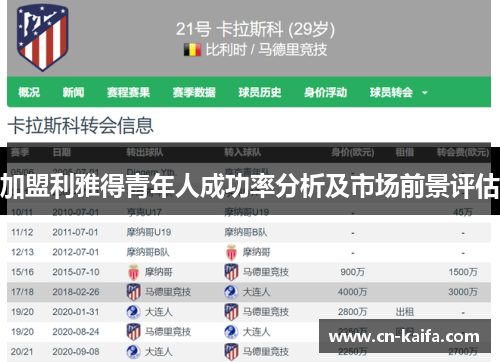500x362 pixels.
Task: Click Dalian logo in 17/18 row
Action: (x=231, y=292)
